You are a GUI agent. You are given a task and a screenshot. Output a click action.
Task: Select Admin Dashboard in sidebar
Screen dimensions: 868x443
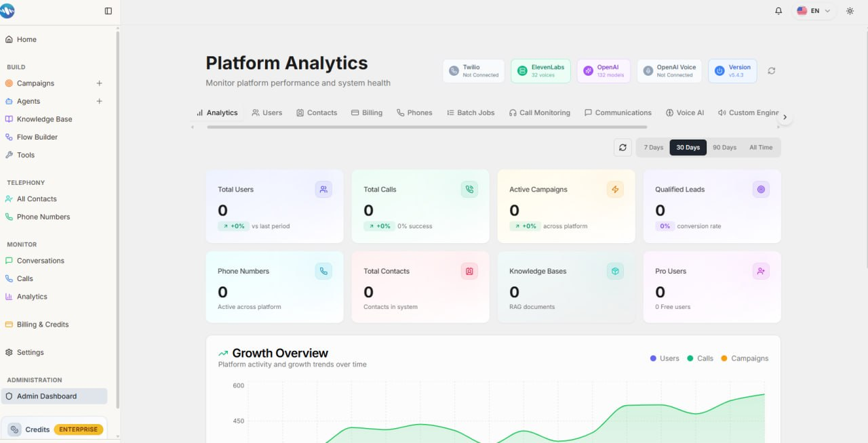pyautogui.click(x=54, y=396)
